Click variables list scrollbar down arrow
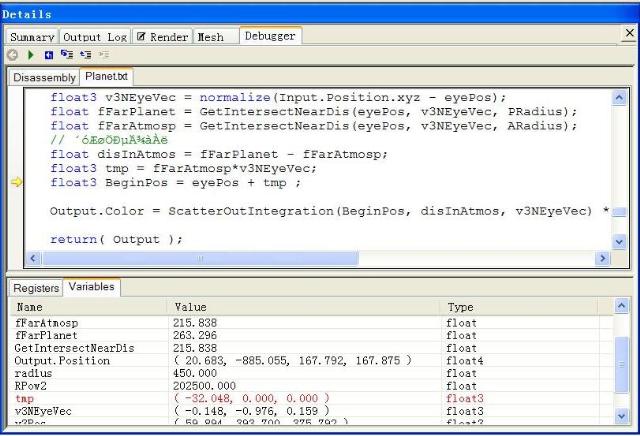This screenshot has height=436, width=640. tap(621, 416)
